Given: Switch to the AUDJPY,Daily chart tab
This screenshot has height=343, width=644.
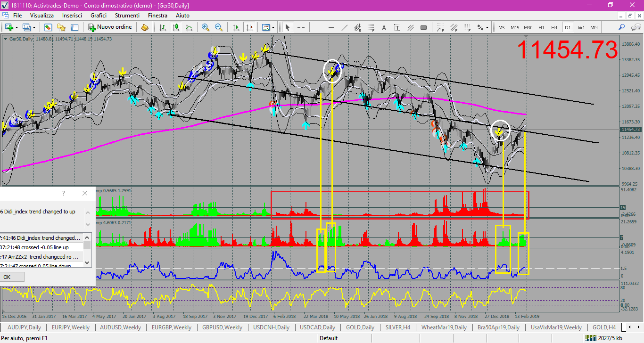Looking at the screenshot, I should pos(24,327).
